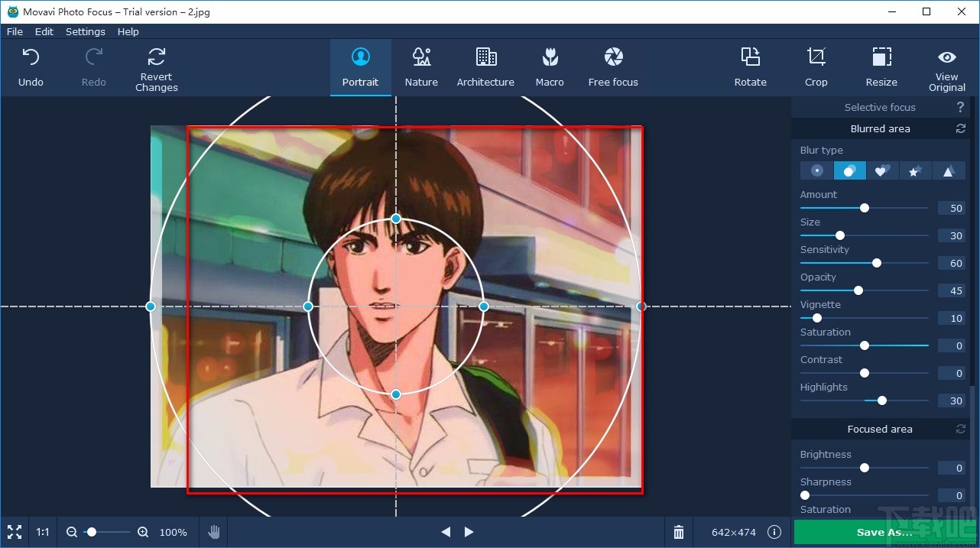
Task: Reset the Blurred area settings
Action: coord(961,129)
